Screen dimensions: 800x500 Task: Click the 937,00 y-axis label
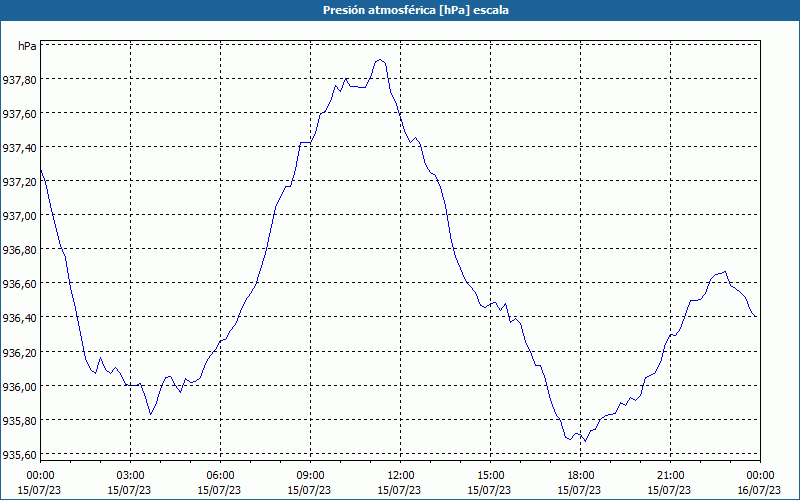19,216
